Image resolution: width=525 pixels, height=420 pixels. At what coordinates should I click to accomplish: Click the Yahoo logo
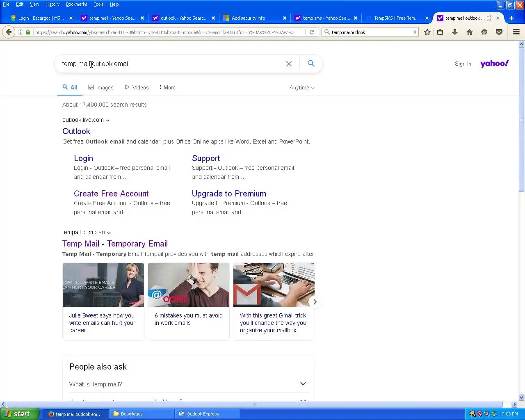495,64
